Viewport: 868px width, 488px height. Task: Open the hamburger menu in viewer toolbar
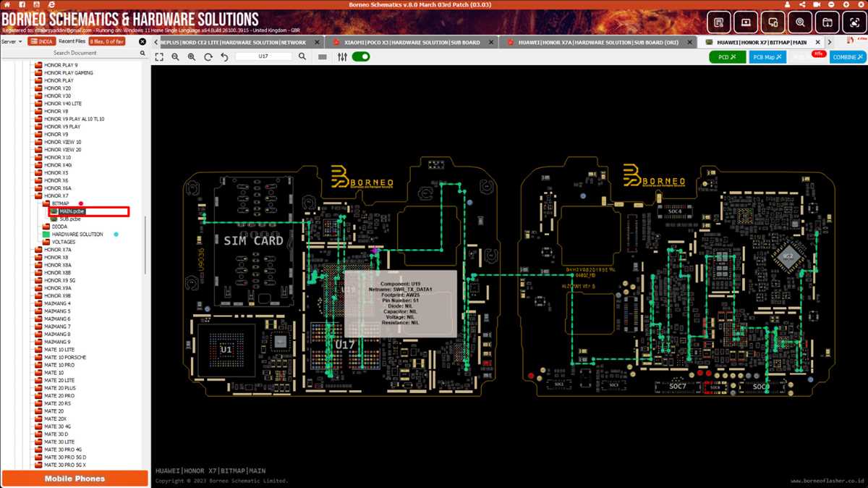pyautogui.click(x=323, y=56)
